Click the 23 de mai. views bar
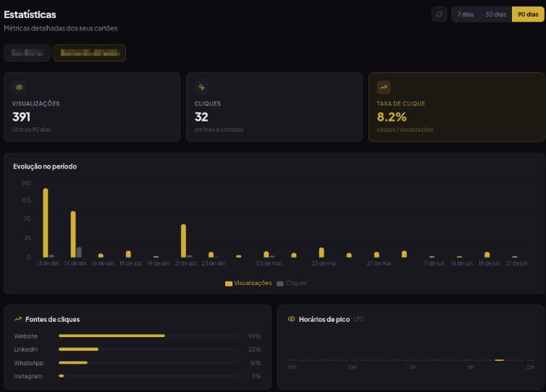Screen dimensions: 546x392 coord(322,252)
